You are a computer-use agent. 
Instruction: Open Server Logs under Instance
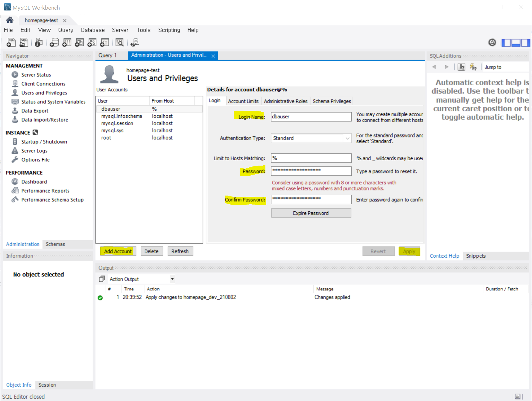[x=34, y=151]
